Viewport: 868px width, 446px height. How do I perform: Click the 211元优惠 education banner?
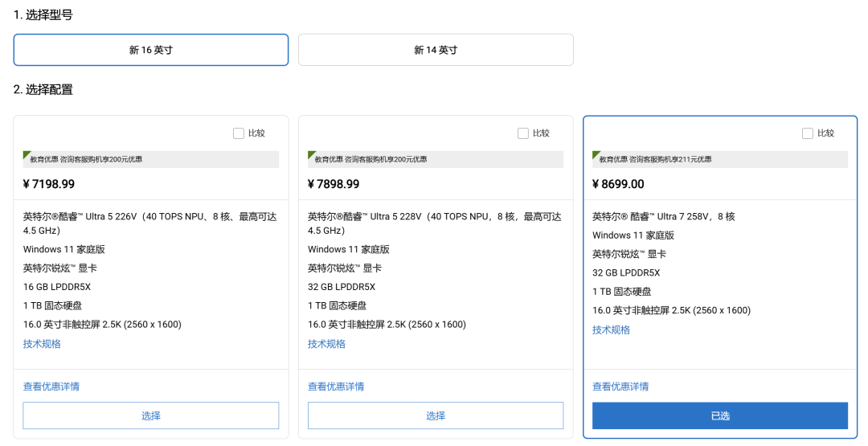point(719,159)
